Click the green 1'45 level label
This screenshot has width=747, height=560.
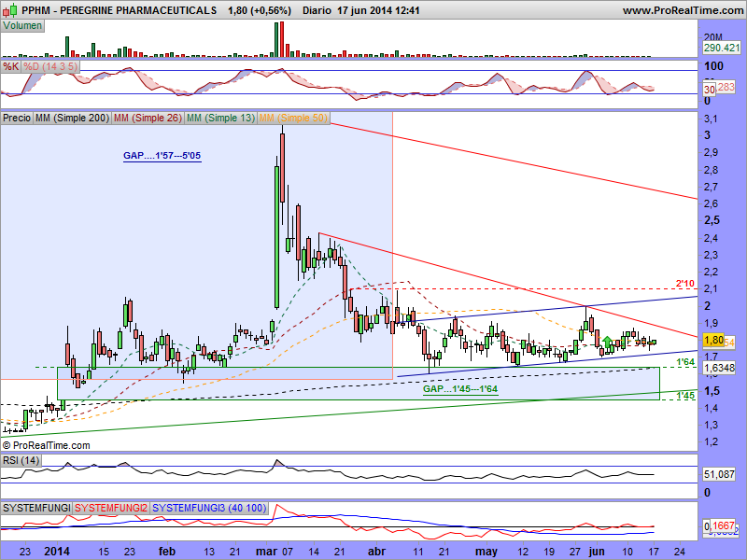(685, 396)
